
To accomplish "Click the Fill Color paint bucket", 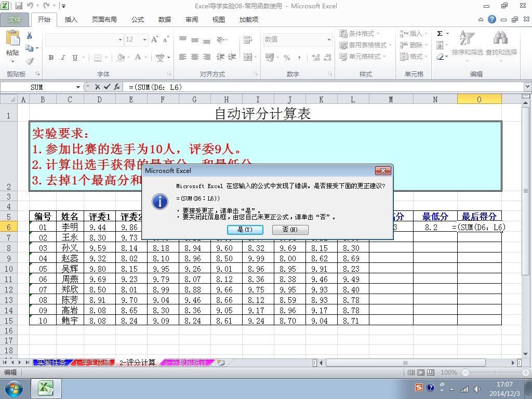I will (x=121, y=57).
